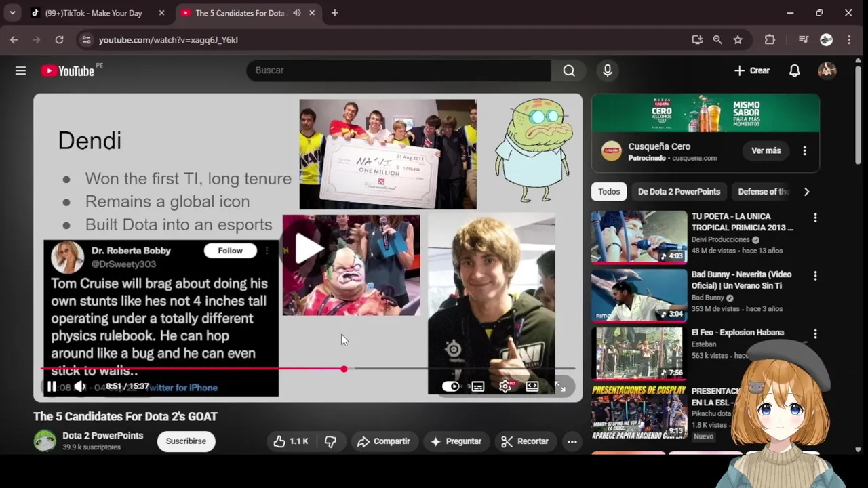Click Ver más on Cusqueña ad
This screenshot has width=868, height=488.
point(766,150)
